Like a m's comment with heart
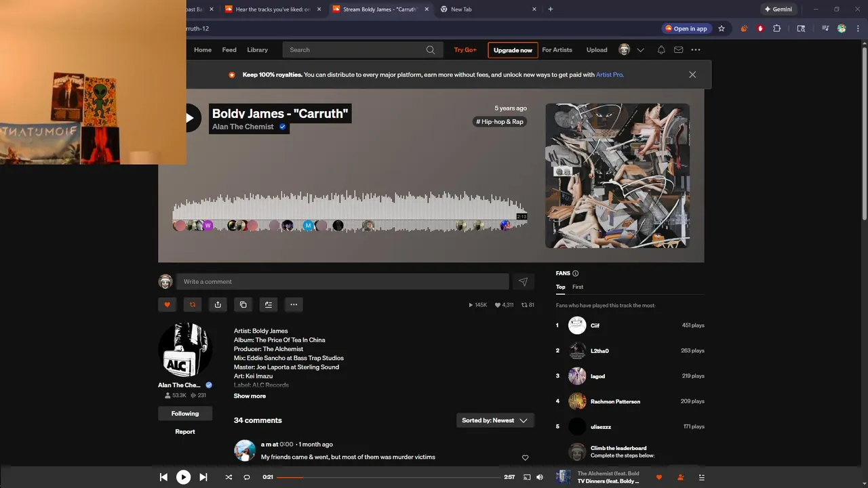The width and height of the screenshot is (868, 488). click(525, 457)
